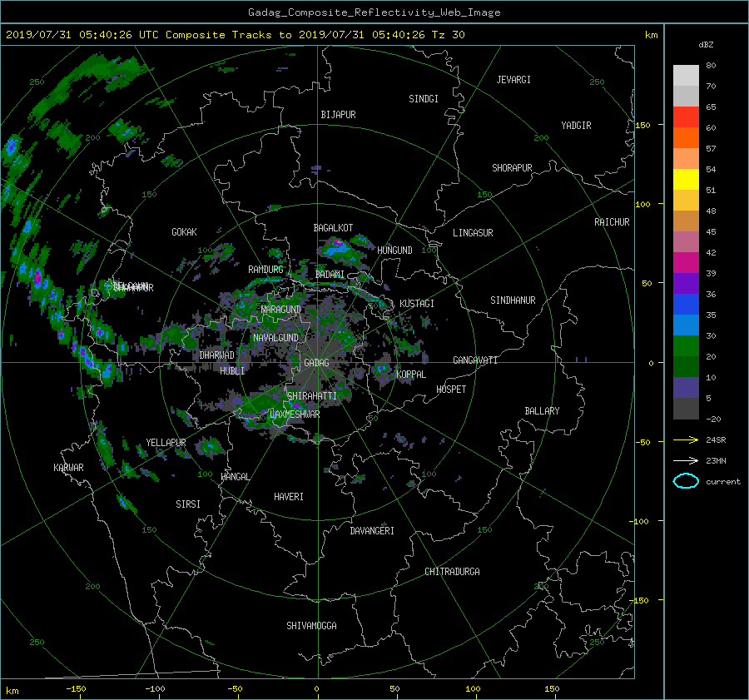Click the 'RAMDURG' city label
749x700 pixels.
(265, 270)
